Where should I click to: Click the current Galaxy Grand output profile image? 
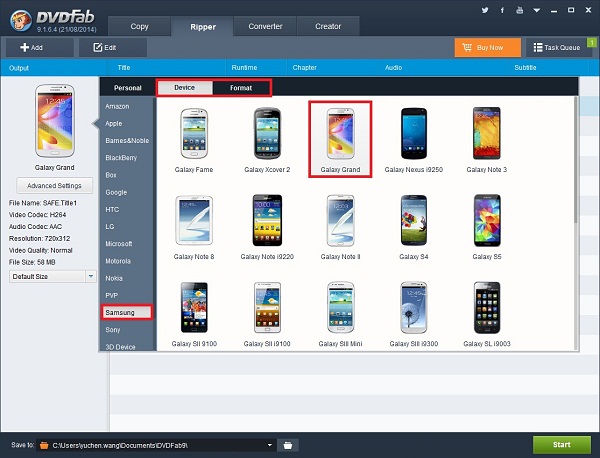[55, 121]
